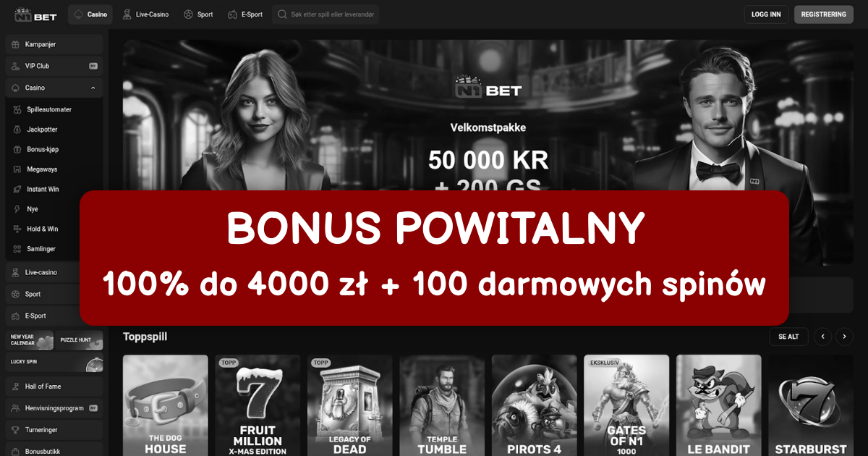Switch to Live-Casino tab in header

pos(145,14)
